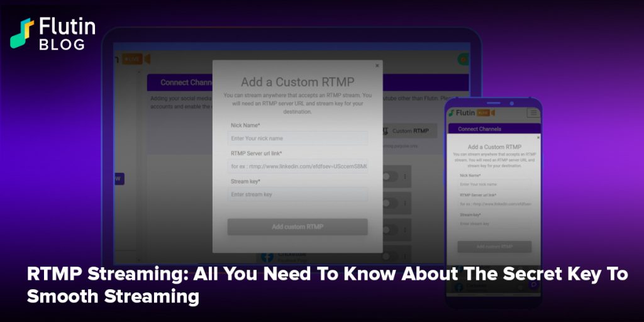Click the Custom RTMP button behind the laptop dialog
The image size is (644, 322).
409,131
